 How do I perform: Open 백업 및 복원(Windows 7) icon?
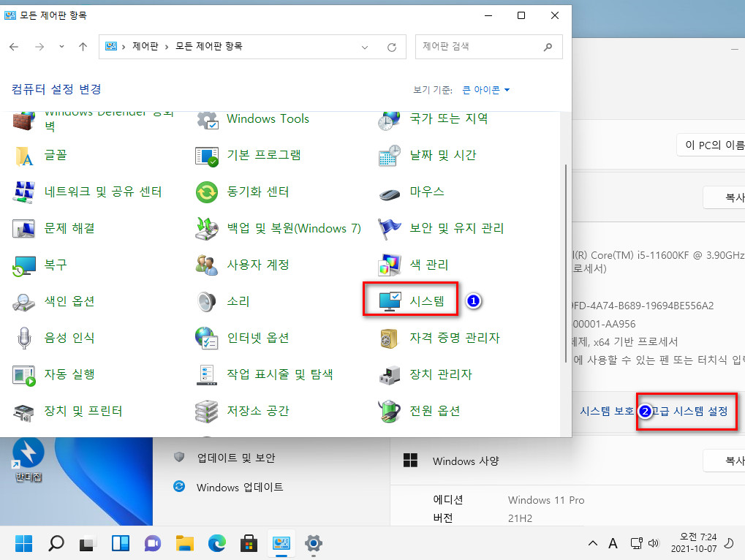click(207, 228)
